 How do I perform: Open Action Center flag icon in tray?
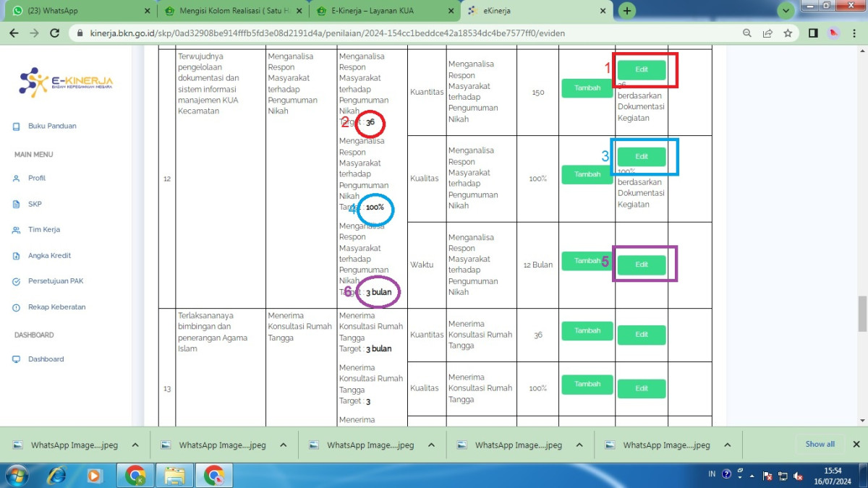[x=767, y=476]
